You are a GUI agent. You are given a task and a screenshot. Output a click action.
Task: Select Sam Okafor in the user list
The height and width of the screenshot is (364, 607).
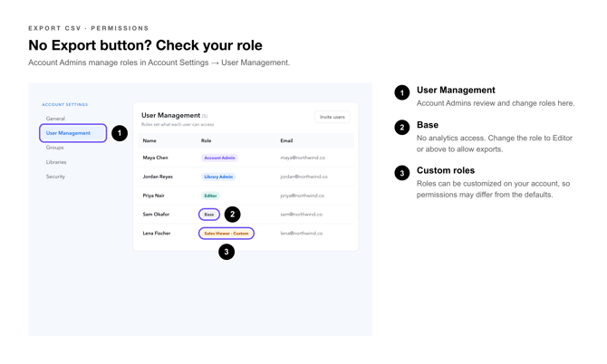click(156, 215)
